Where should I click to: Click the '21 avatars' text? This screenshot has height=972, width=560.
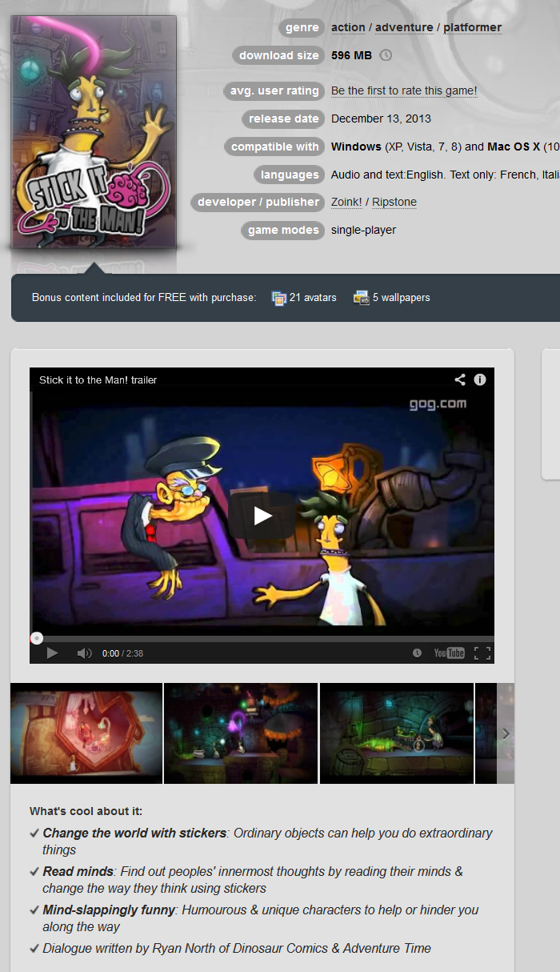point(313,298)
